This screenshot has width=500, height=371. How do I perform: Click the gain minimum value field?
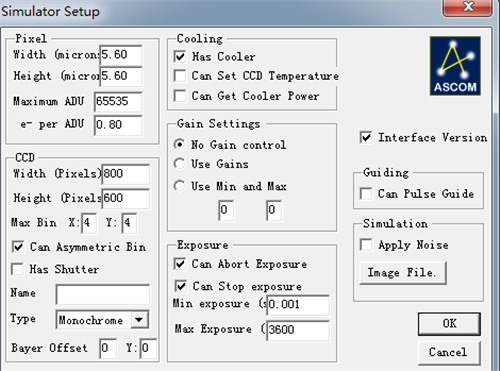click(226, 210)
